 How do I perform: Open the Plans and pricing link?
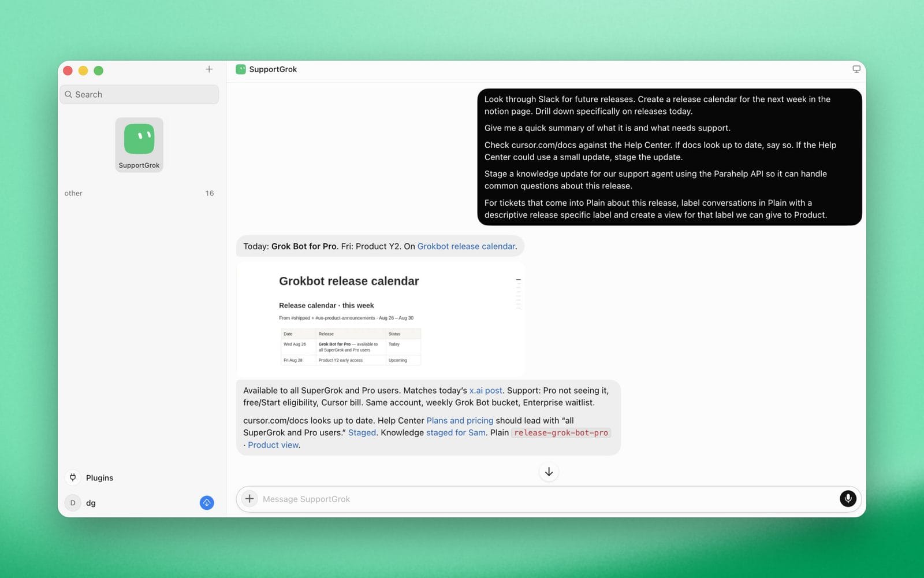click(x=460, y=421)
